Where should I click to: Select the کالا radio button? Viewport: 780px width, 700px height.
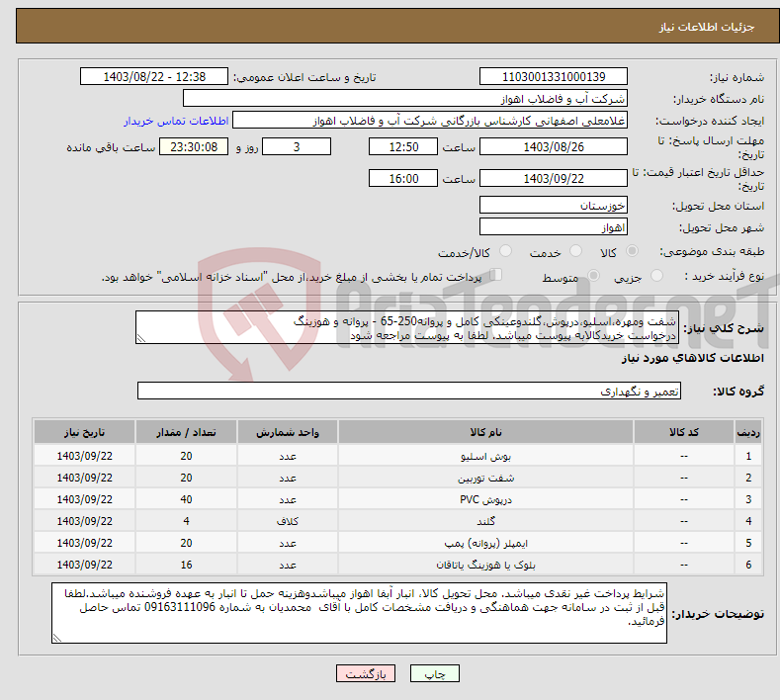tap(632, 251)
